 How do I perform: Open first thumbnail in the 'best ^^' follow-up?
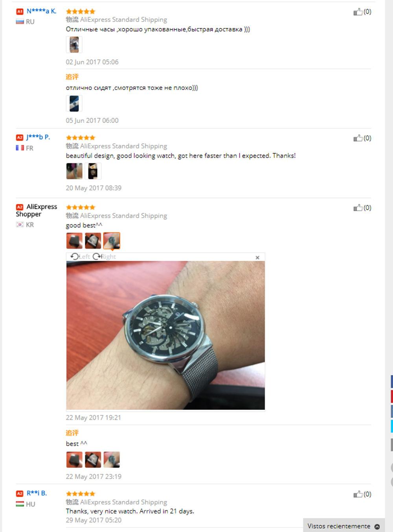[x=74, y=459]
